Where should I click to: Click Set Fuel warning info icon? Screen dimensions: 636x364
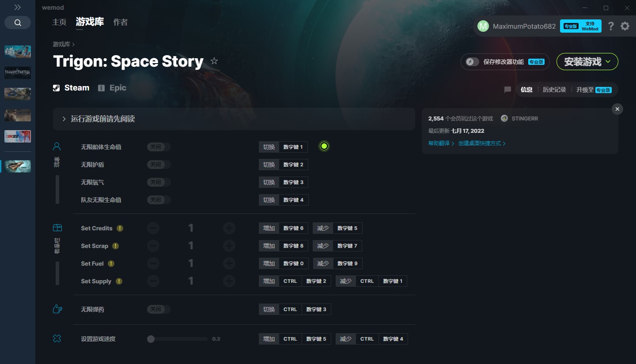coord(111,263)
